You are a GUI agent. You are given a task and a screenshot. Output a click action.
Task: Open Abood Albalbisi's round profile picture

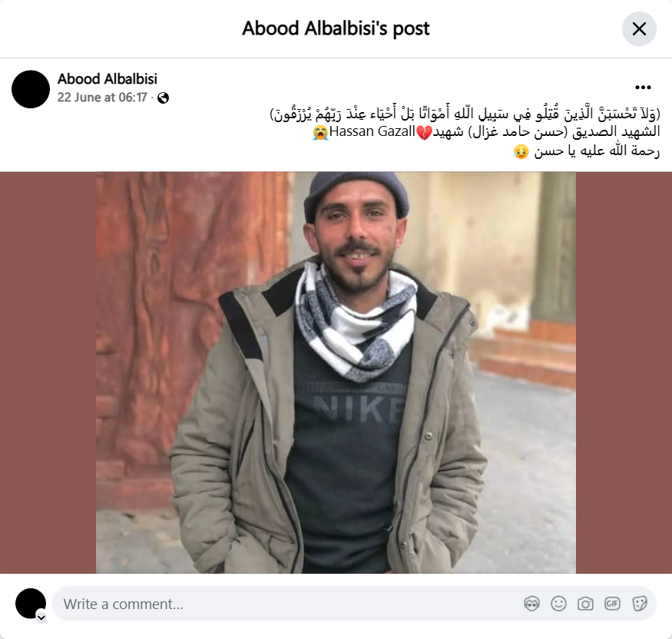31,89
